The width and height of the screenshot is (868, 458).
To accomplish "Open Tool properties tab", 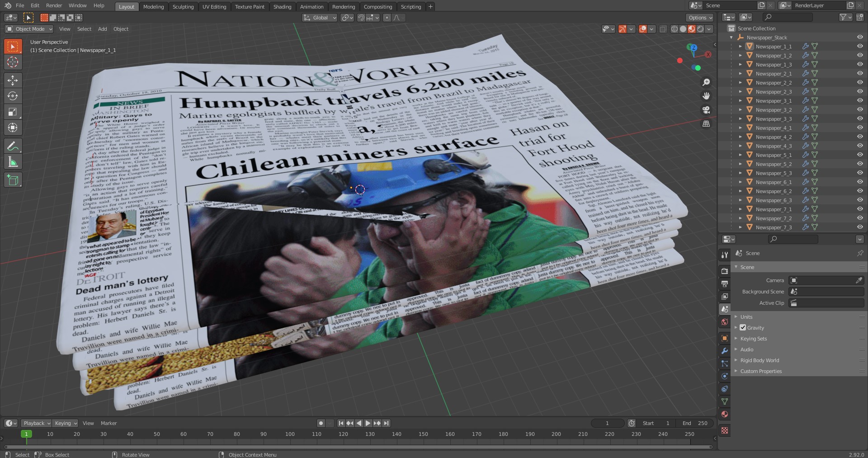I will pos(725,255).
